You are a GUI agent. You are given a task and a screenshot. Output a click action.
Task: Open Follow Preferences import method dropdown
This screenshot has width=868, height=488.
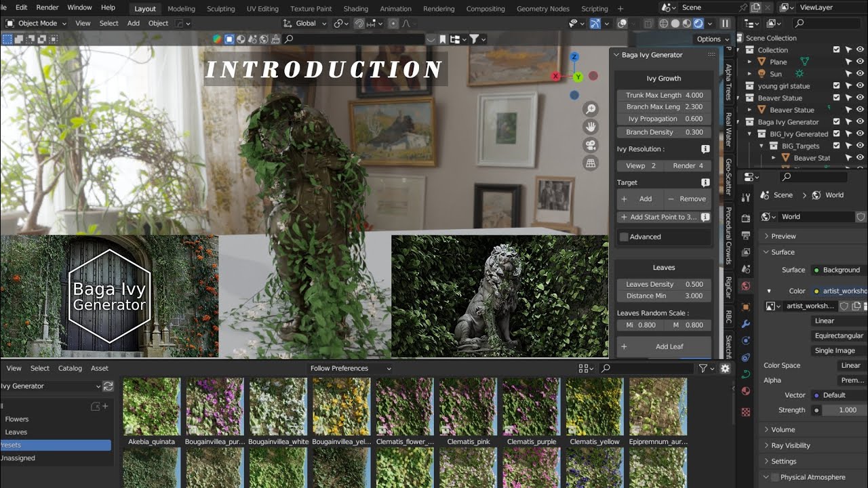(x=350, y=368)
